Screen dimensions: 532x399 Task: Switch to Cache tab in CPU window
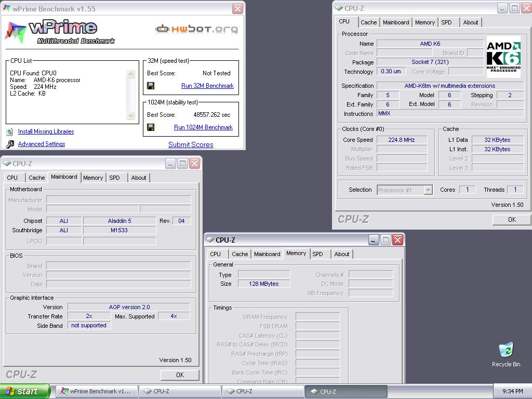(368, 22)
